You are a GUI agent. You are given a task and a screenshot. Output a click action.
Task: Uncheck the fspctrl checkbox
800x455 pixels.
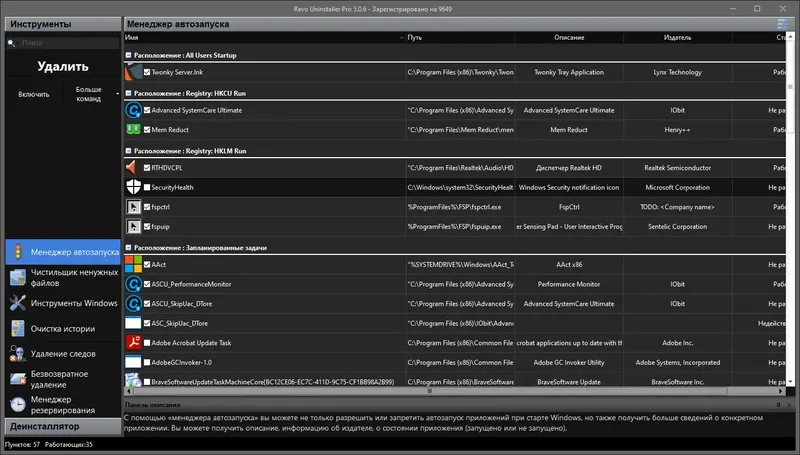tap(147, 207)
